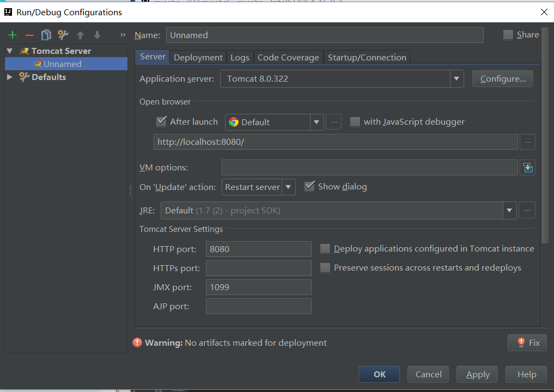Screen dimensions: 554x392
Task: Open the Application server dropdown
Action: tap(456, 79)
